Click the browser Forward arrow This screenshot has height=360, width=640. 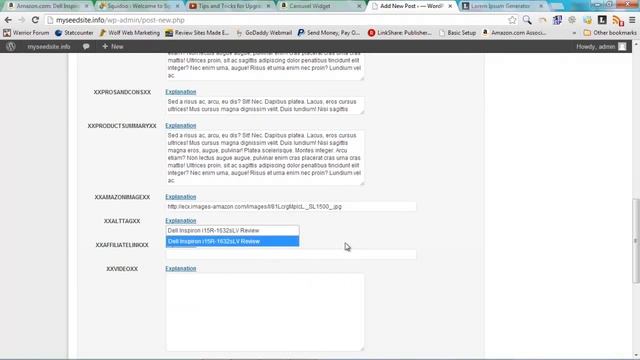(21, 20)
